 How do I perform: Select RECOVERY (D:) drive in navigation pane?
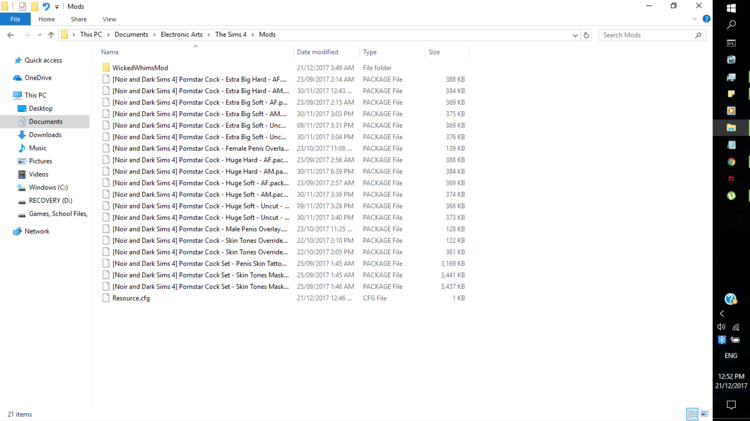[50, 200]
